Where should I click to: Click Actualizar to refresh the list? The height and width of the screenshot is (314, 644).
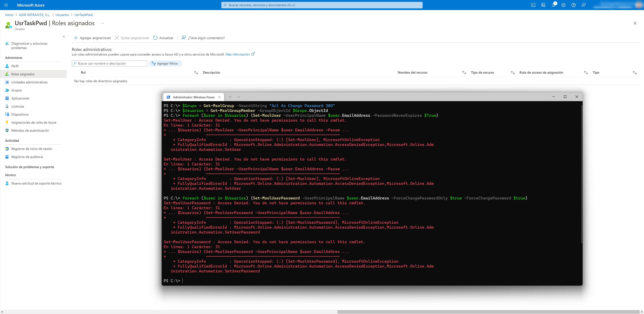[163, 38]
